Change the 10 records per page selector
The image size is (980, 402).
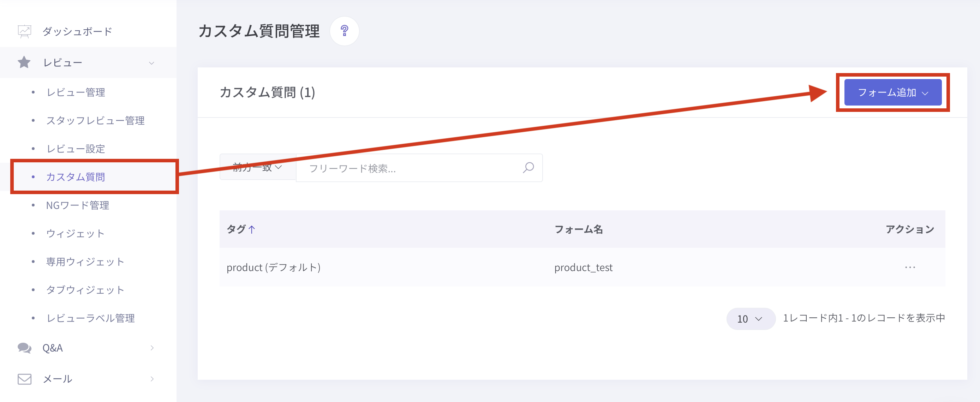[750, 319]
